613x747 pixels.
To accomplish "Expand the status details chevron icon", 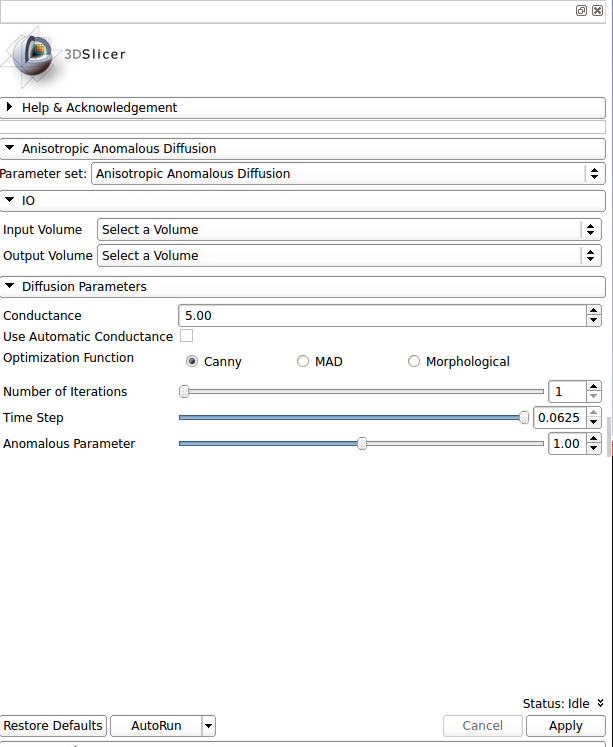I will (600, 703).
